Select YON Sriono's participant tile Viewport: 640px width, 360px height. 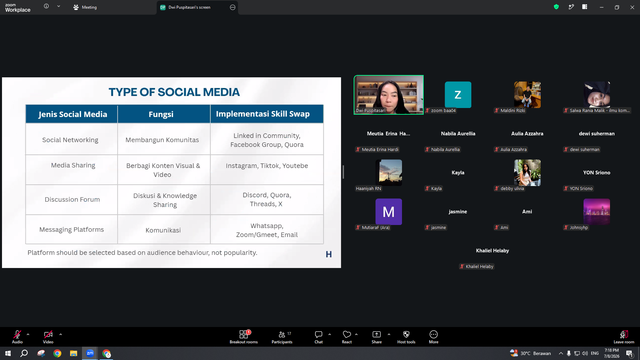[597, 173]
